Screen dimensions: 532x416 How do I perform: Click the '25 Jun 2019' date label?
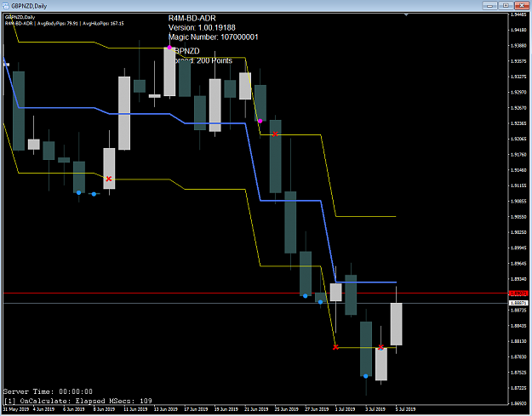pyautogui.click(x=286, y=409)
